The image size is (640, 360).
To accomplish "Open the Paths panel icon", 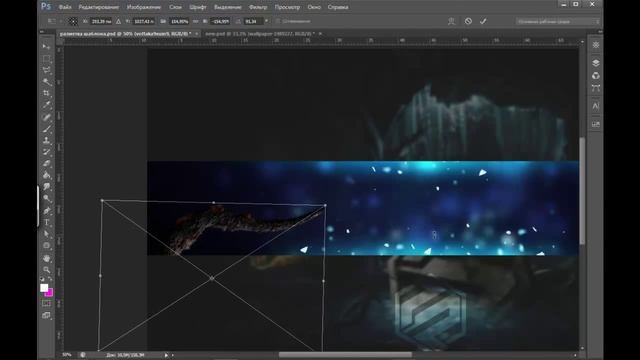I will [x=596, y=88].
